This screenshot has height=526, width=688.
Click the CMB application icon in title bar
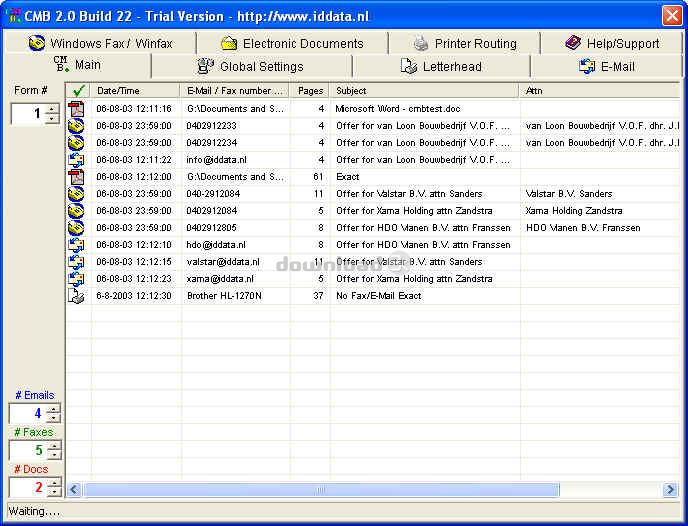coord(13,16)
